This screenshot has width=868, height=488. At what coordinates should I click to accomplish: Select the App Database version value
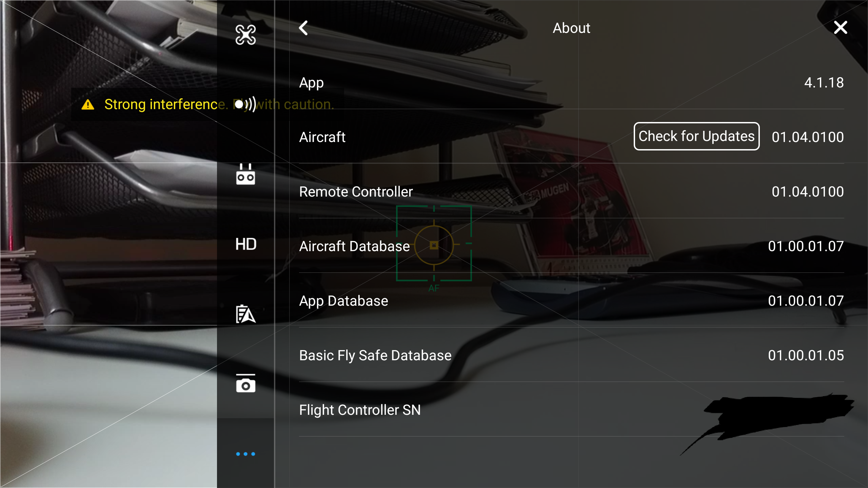[x=806, y=301]
